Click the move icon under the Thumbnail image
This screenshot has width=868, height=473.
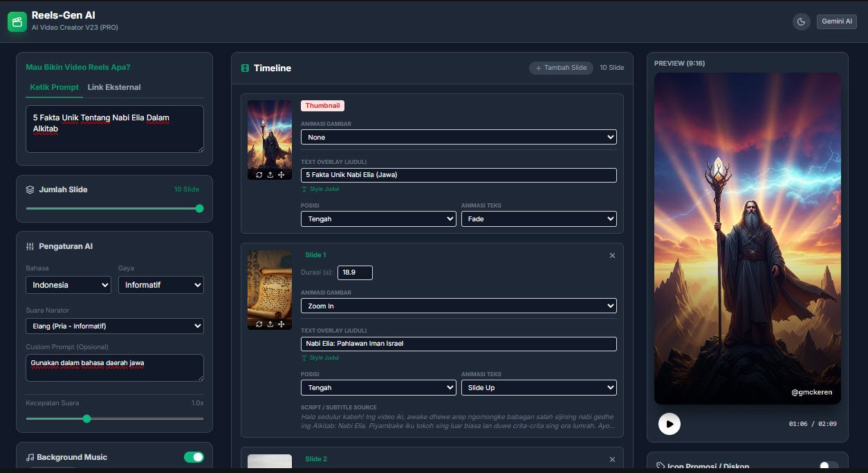[281, 175]
